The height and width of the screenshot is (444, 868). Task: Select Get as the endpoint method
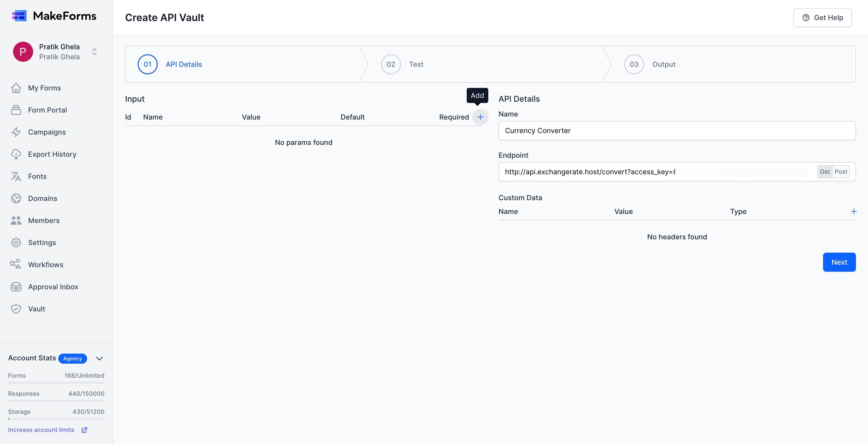(x=825, y=172)
